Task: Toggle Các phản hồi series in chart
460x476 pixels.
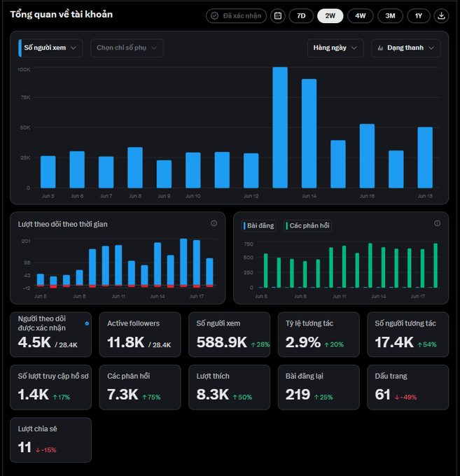Action: [307, 225]
